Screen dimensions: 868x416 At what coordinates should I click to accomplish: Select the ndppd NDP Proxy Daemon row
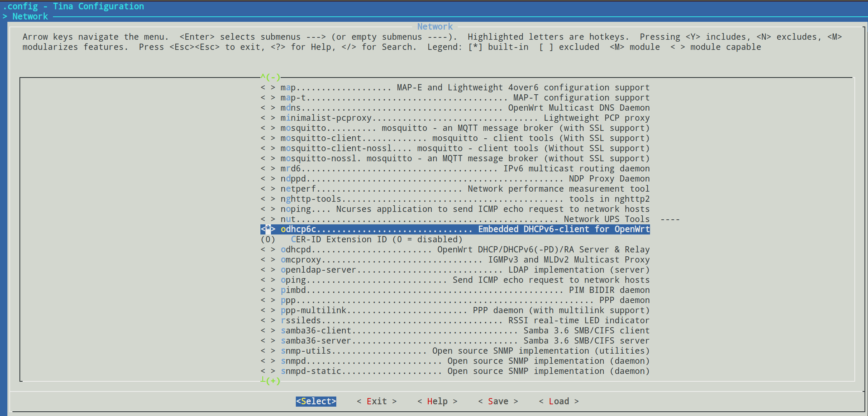coord(455,179)
